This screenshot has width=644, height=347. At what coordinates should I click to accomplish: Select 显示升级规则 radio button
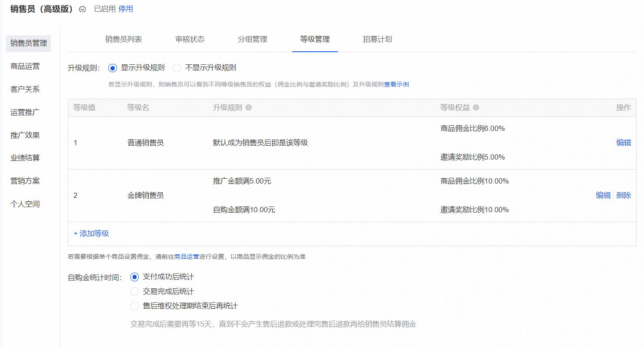[113, 68]
